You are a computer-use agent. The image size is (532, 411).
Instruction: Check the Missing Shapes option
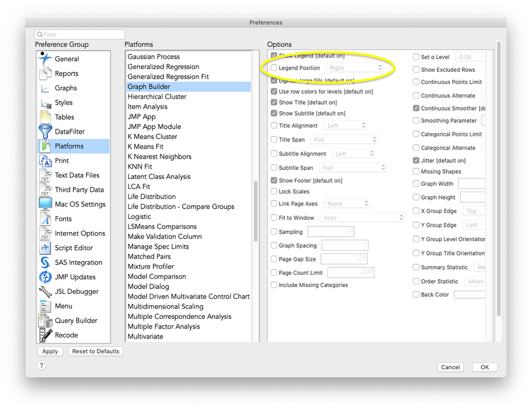pos(416,171)
